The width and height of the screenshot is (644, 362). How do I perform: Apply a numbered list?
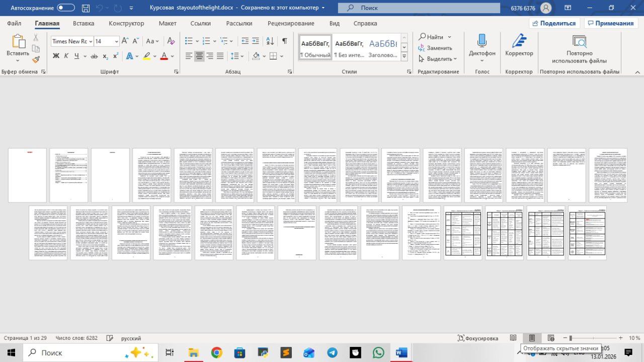[x=206, y=41]
